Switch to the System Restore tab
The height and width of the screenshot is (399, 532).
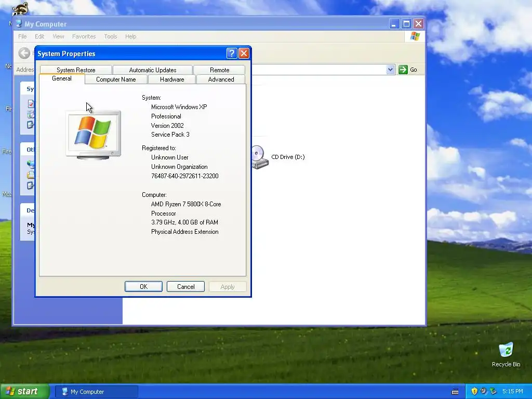coord(76,70)
